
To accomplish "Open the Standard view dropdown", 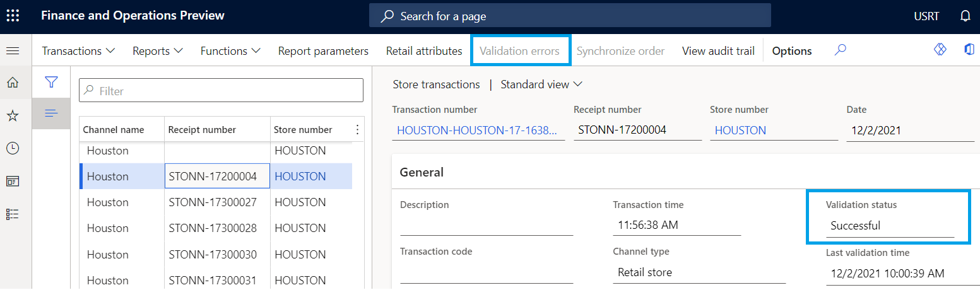I will click(x=541, y=84).
